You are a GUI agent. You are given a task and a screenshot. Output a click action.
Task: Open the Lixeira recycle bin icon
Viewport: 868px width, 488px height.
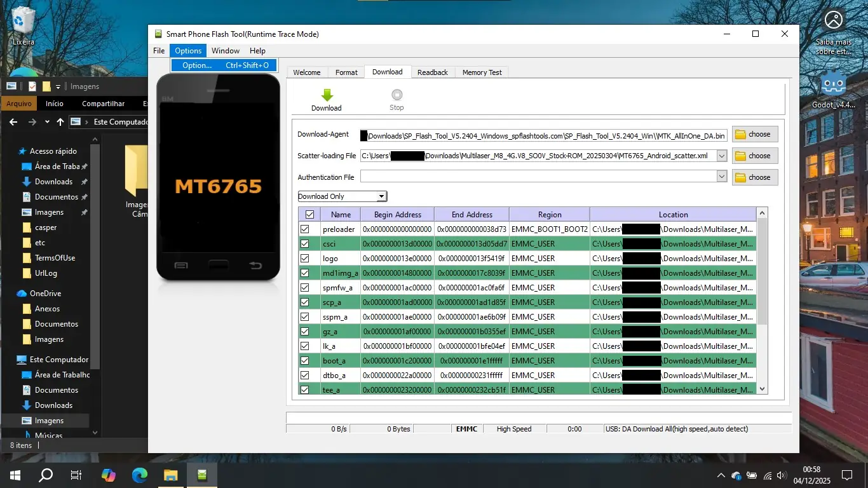click(x=24, y=21)
